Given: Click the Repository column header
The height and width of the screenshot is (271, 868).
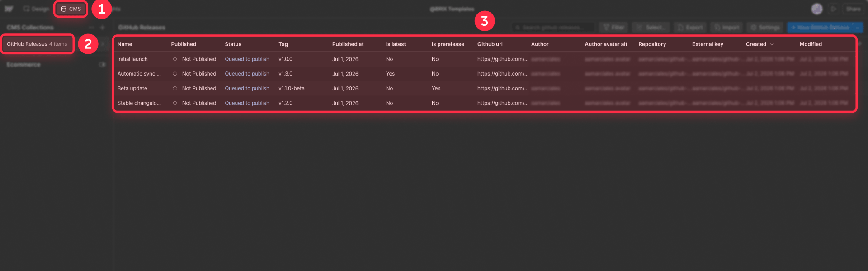Looking at the screenshot, I should click(x=652, y=44).
